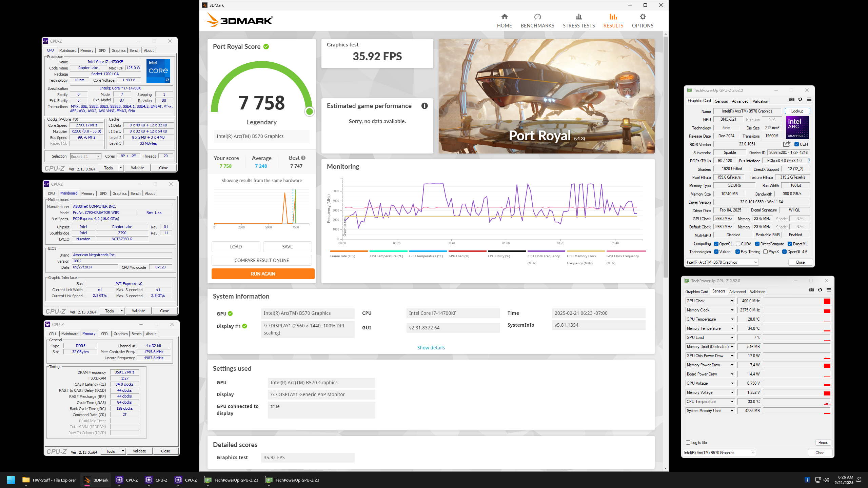Toggle the OpenCL checkbox
868x488 pixels.
coord(716,244)
